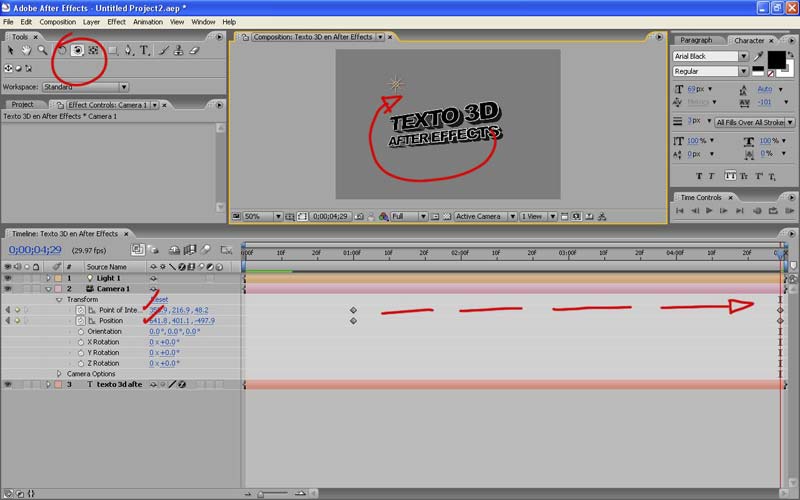Click the eyedropper in Character panel

tap(758, 56)
